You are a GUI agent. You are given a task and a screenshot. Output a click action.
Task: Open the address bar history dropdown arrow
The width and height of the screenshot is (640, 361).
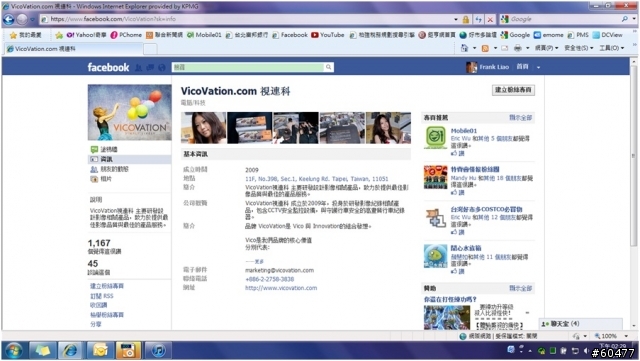point(456,19)
